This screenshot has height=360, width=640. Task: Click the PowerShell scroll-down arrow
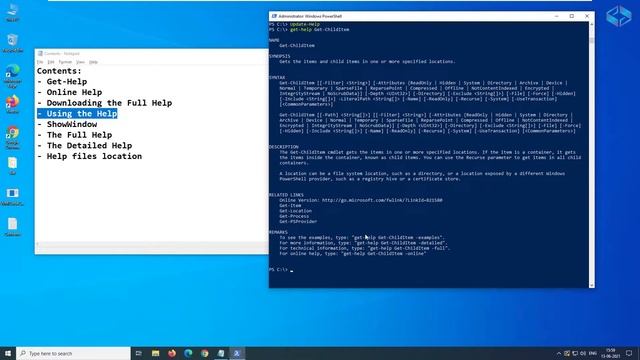591,285
